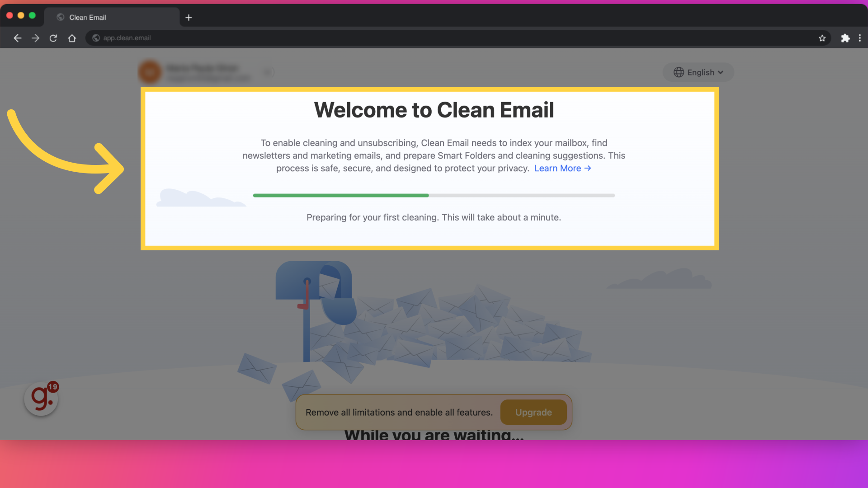Click the forward navigation arrow
Screen dimensions: 868x488
35,38
